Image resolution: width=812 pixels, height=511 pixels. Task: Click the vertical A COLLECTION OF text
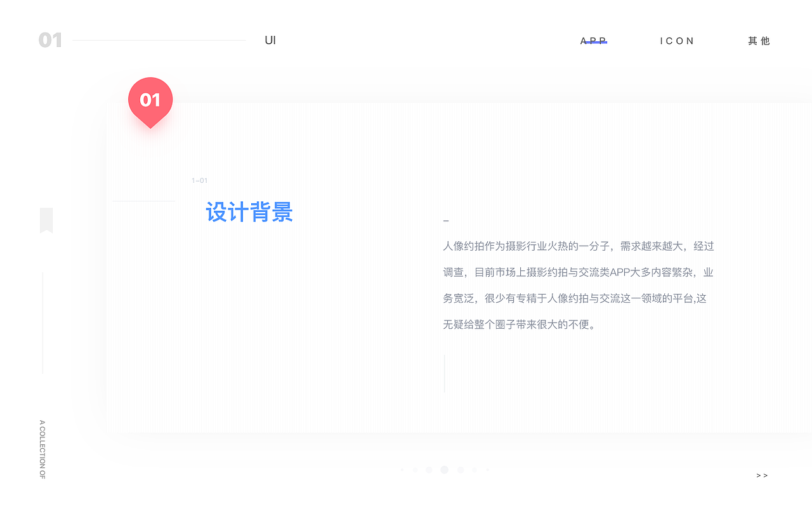point(42,451)
